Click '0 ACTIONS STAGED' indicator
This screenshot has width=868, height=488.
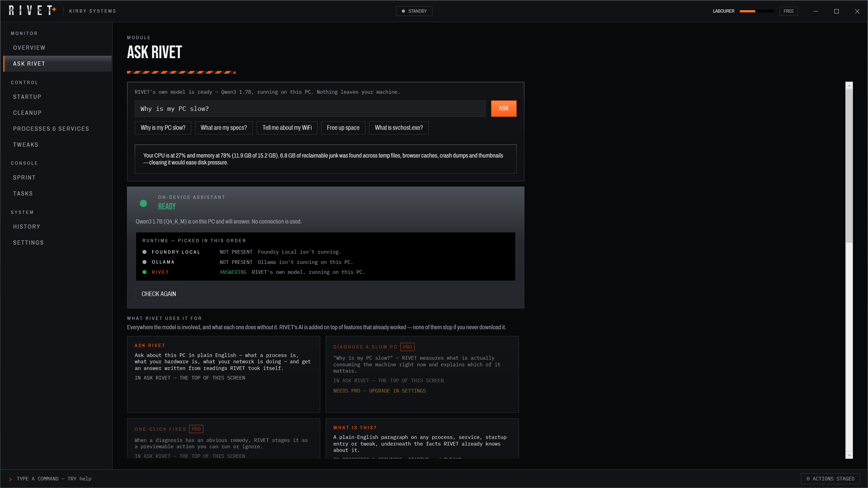pos(830,479)
